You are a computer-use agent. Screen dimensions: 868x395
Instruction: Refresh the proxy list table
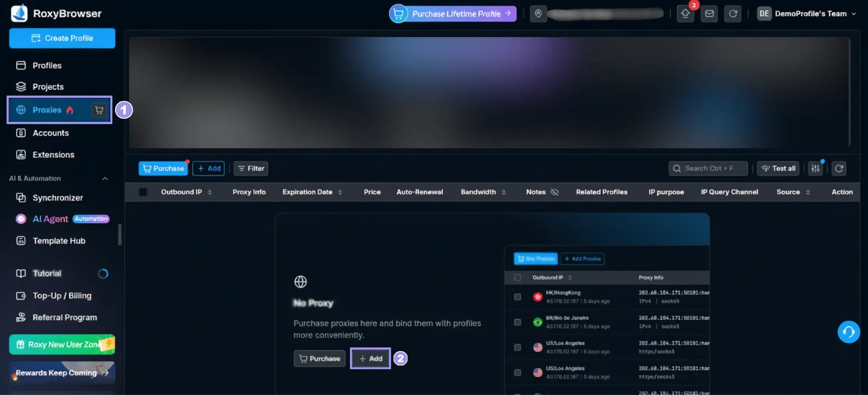(839, 169)
